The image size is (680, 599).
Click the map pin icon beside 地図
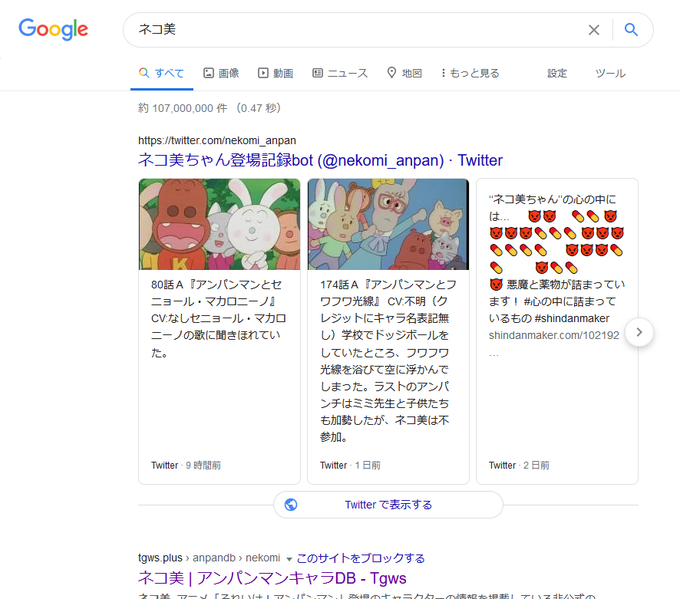[x=392, y=72]
